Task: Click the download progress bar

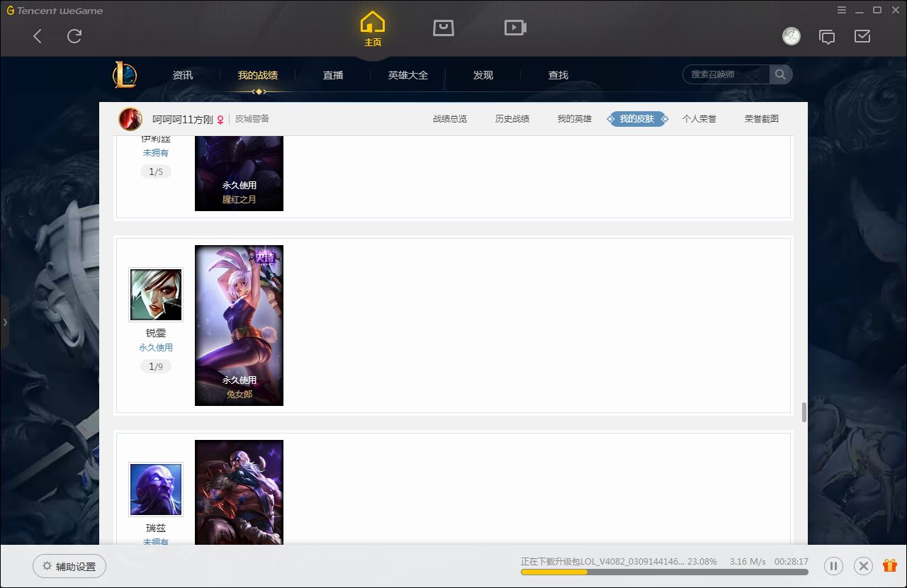Action: (665, 572)
